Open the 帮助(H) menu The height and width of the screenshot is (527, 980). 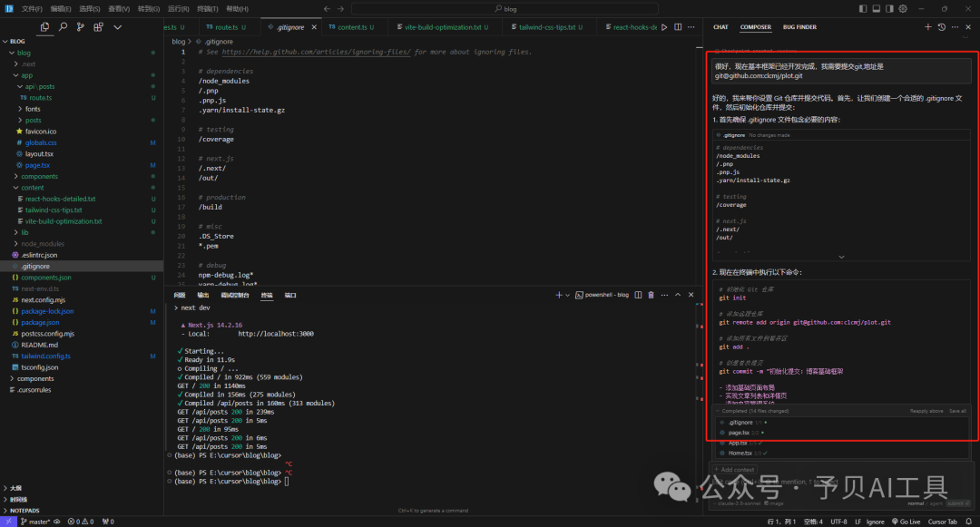(x=237, y=9)
